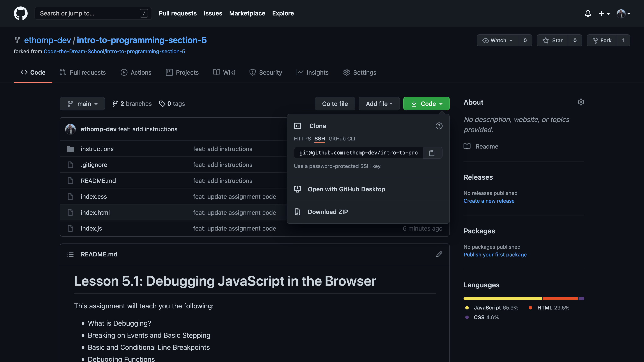This screenshot has height=362, width=644.
Task: Click the clone help question mark icon
Action: pyautogui.click(x=439, y=126)
